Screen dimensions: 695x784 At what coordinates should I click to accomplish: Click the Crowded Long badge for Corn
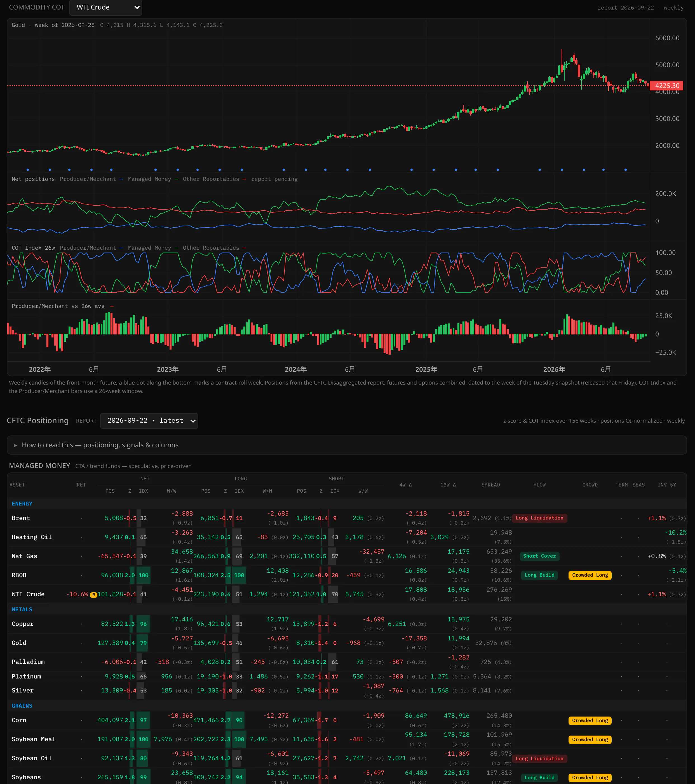point(590,721)
